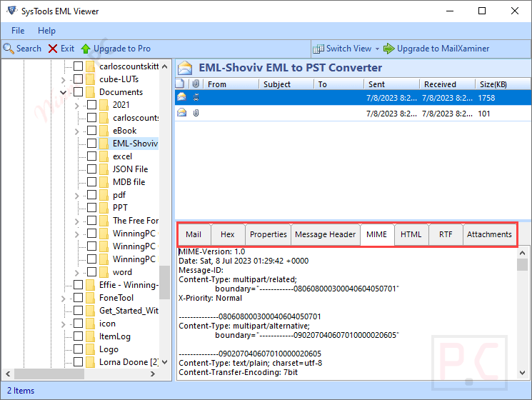Expand The Free For folder
Screen dimensions: 532x400
coord(76,221)
